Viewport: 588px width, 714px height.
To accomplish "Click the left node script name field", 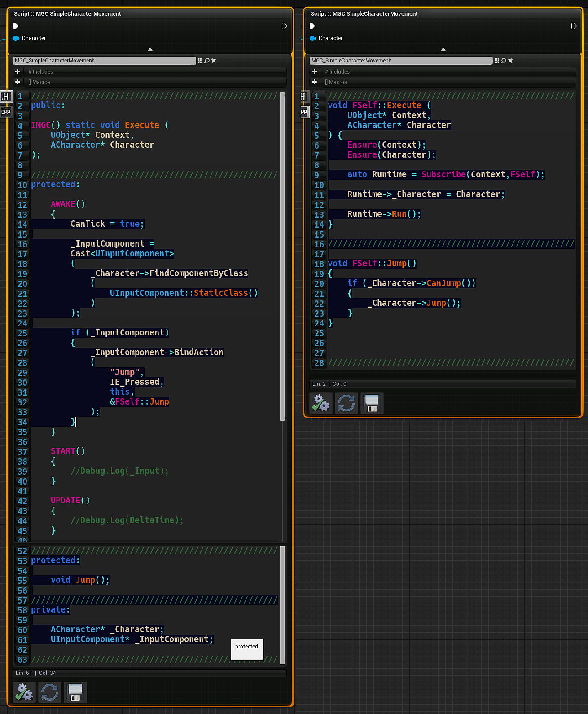I will pyautogui.click(x=105, y=61).
